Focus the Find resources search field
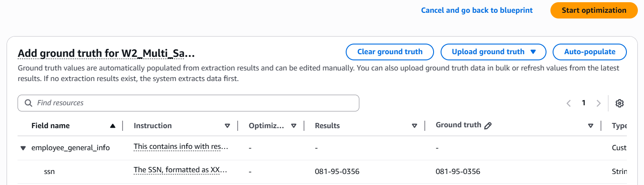 point(193,103)
